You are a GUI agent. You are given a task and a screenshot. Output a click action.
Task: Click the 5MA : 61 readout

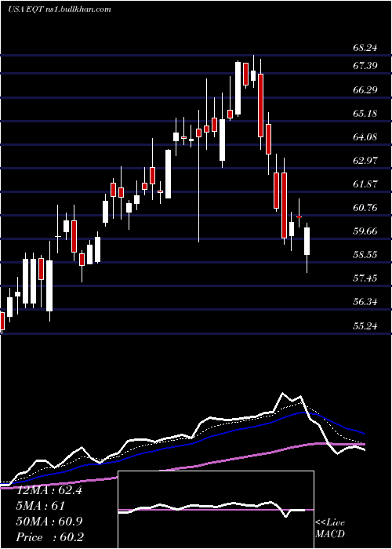(40, 506)
